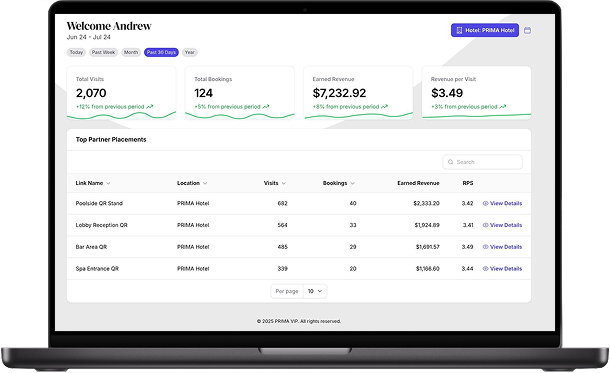Click into the Search placements field
This screenshot has height=373, width=610.
coord(482,162)
